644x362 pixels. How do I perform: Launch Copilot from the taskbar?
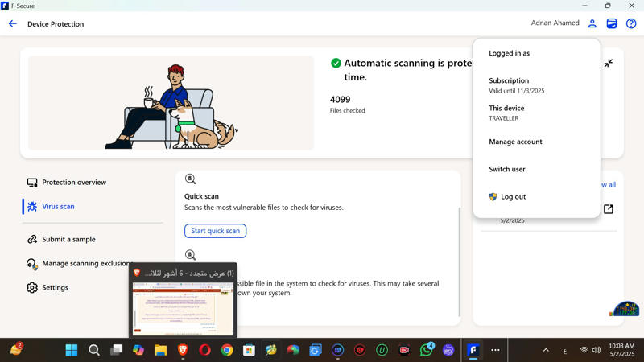(138, 350)
